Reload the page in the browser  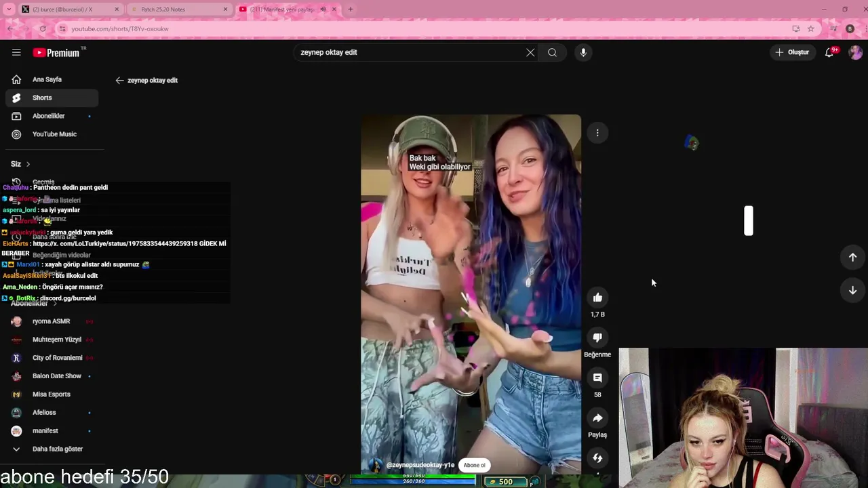[x=43, y=28]
